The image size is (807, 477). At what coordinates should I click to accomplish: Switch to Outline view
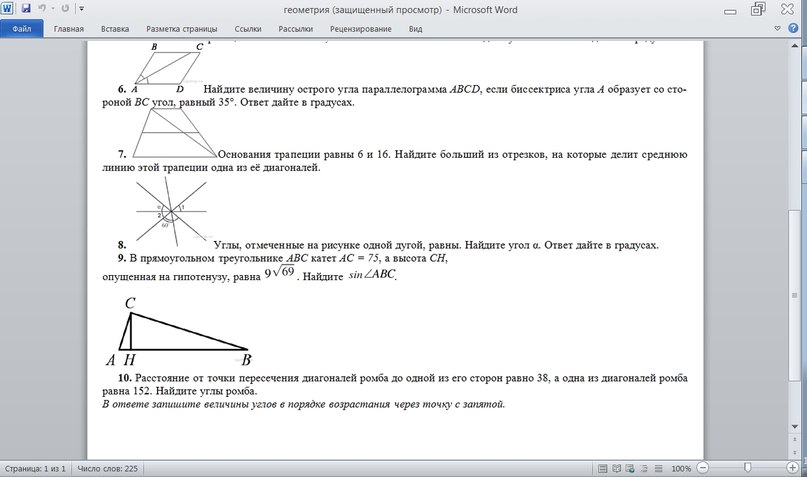pos(644,469)
